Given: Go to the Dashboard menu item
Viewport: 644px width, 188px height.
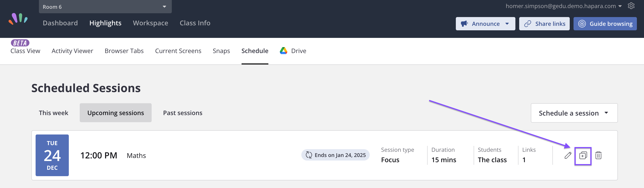Looking at the screenshot, I should (60, 23).
